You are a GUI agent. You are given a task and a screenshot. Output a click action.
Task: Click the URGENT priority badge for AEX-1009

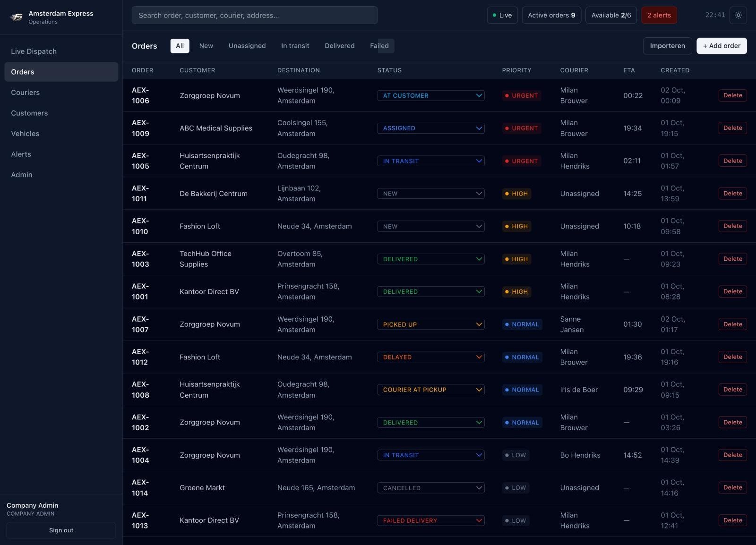(521, 128)
